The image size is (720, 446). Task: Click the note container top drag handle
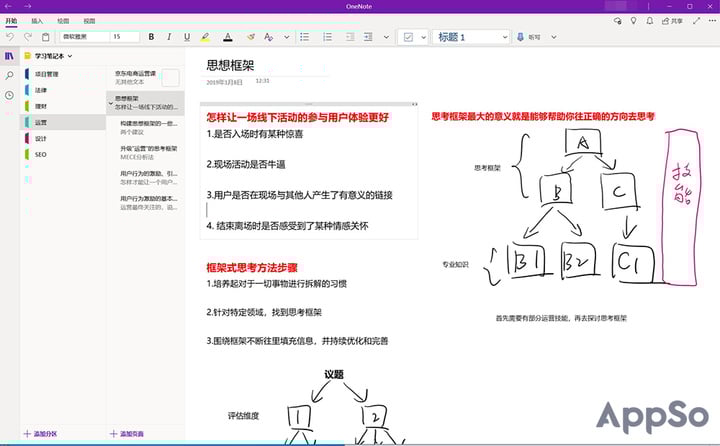click(x=309, y=104)
